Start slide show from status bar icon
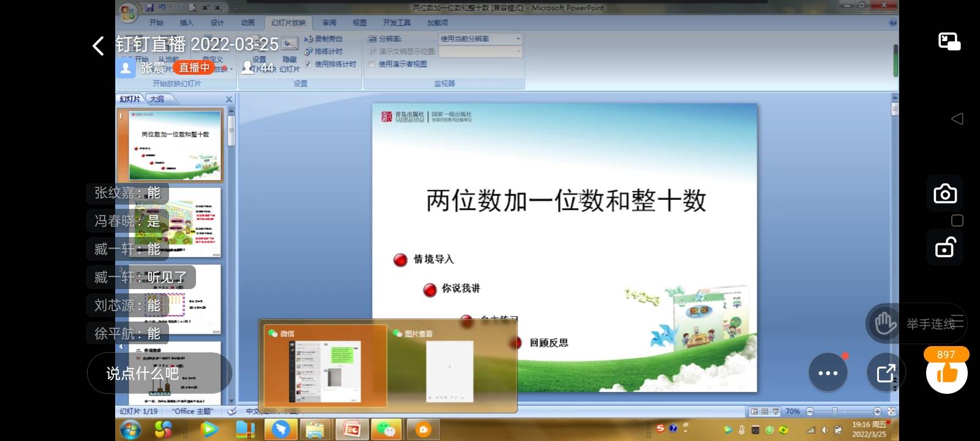Screen dimensions: 980x441 775,412
